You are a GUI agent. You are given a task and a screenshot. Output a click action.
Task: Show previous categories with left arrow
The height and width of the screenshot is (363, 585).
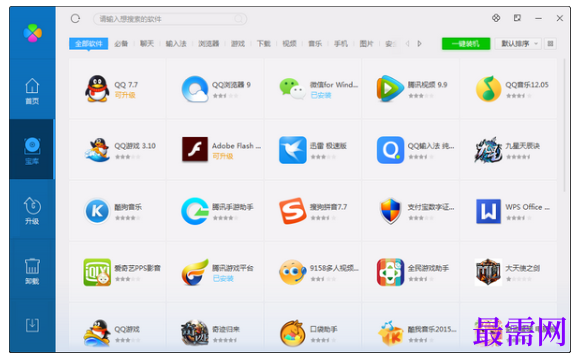point(407,44)
